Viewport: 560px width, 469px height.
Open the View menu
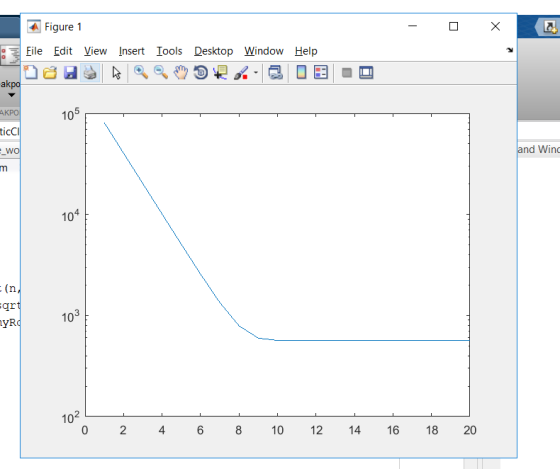click(95, 51)
